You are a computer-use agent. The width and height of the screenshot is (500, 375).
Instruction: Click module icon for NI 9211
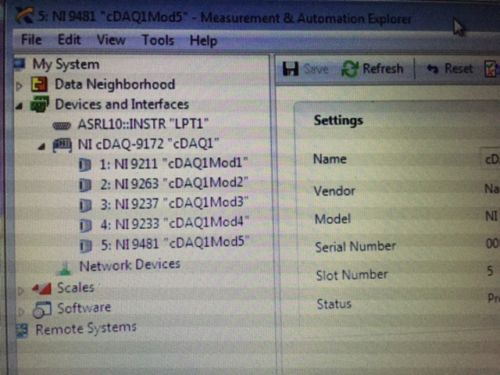click(85, 165)
